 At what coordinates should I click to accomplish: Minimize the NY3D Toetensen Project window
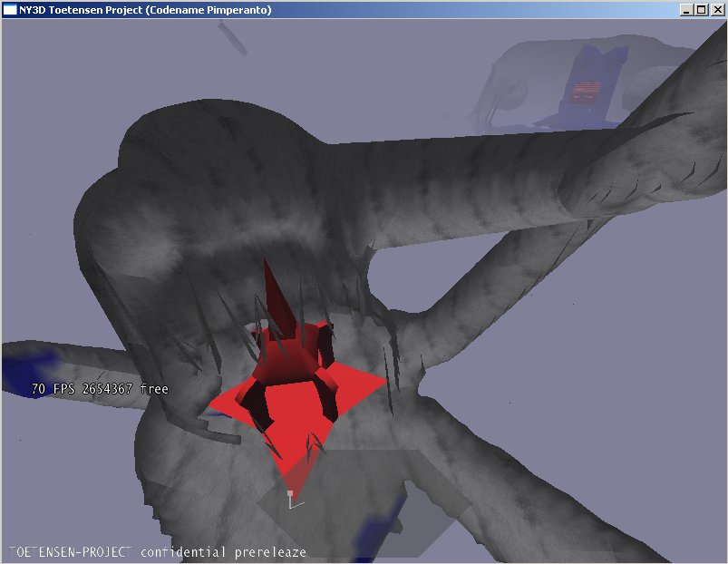[x=686, y=10]
